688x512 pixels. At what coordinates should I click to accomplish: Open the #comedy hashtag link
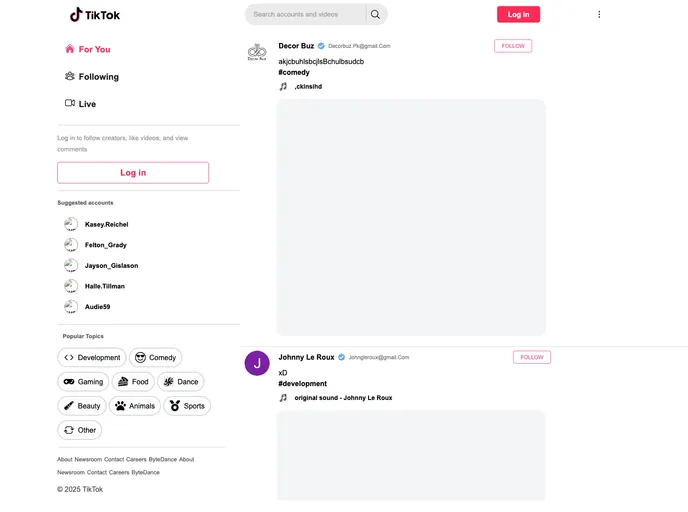pyautogui.click(x=294, y=72)
